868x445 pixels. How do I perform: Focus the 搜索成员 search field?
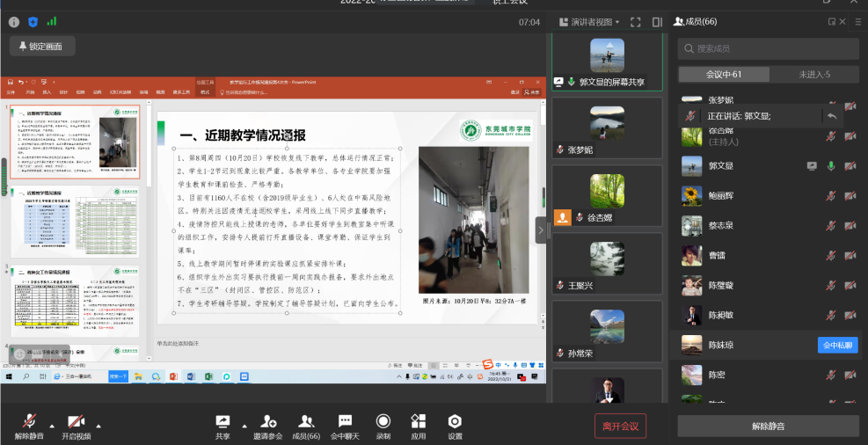tap(769, 48)
